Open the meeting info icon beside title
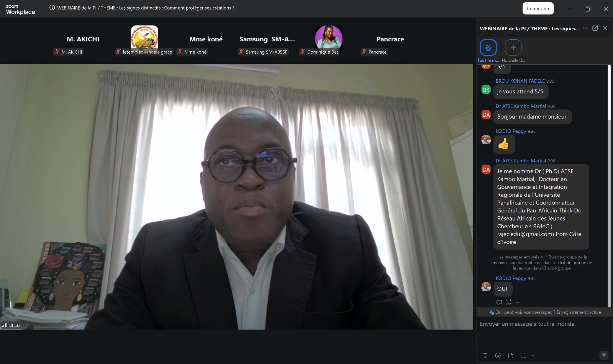The height and width of the screenshot is (364, 613). pyautogui.click(x=52, y=8)
